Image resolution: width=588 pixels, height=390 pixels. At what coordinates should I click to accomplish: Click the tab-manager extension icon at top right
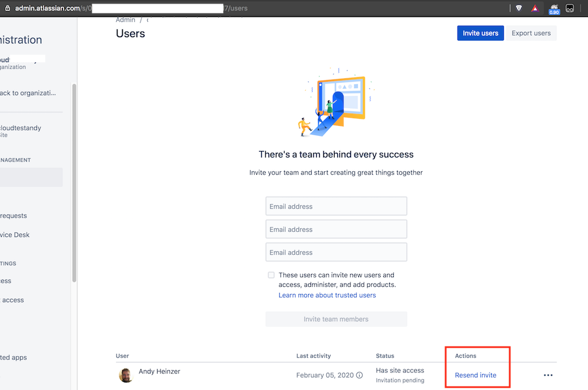coord(569,8)
